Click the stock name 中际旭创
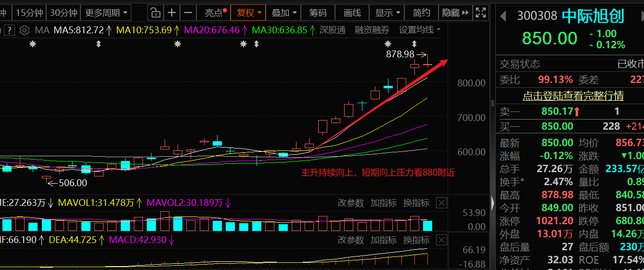Viewport: 644px width, 270px height. point(592,16)
